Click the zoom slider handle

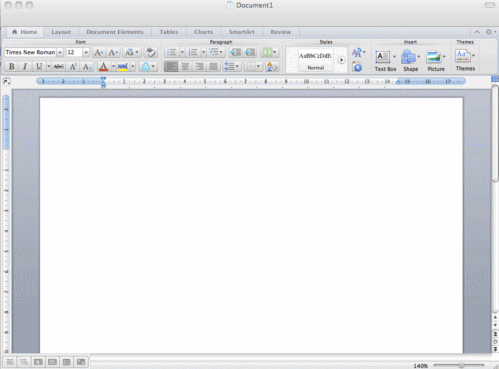pyautogui.click(x=462, y=365)
